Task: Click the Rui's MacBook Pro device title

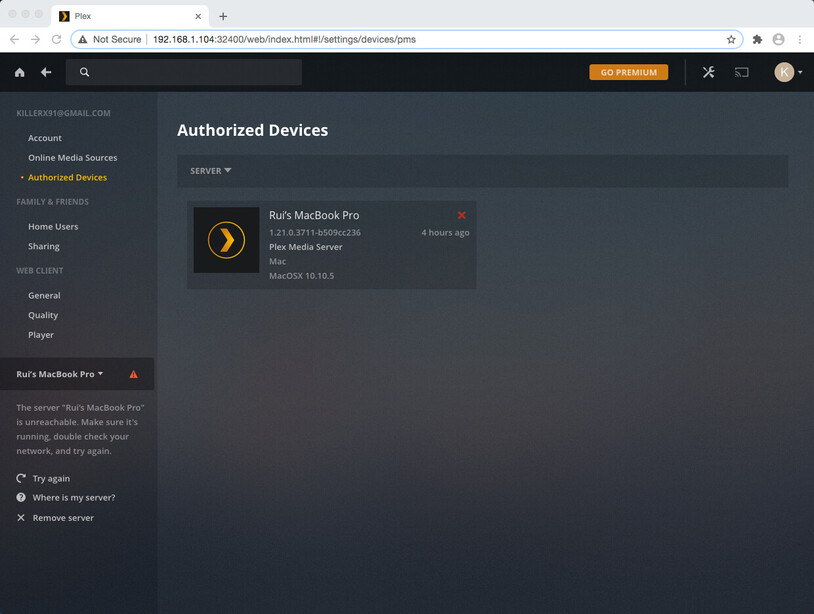Action: click(x=314, y=215)
